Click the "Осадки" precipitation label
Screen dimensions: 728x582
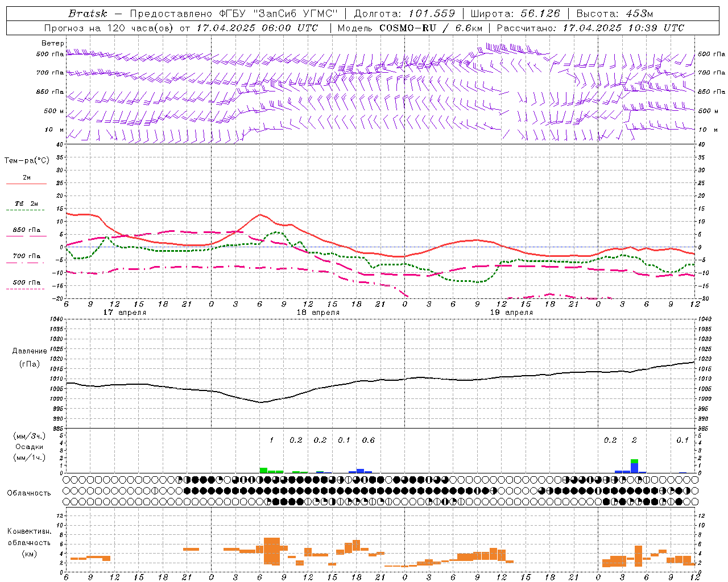click(30, 447)
